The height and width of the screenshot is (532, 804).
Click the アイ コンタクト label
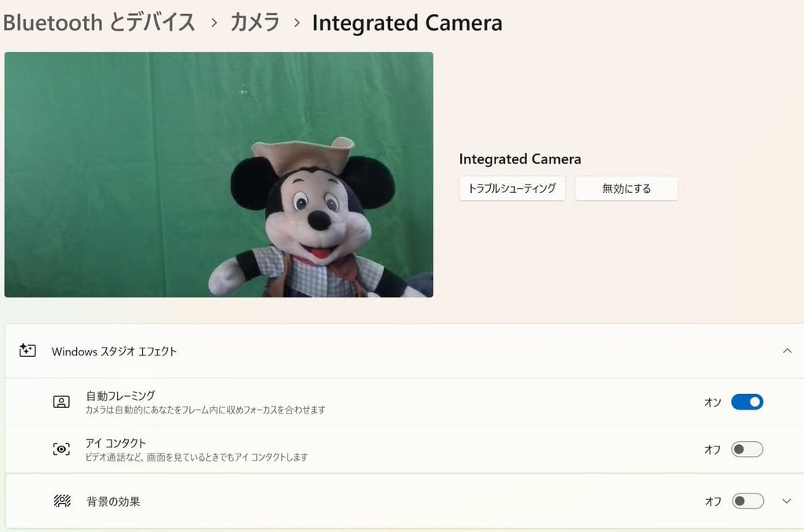[116, 443]
